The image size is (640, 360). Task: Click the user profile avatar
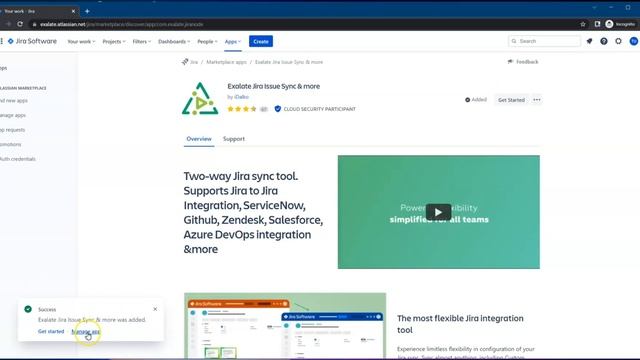tap(633, 41)
